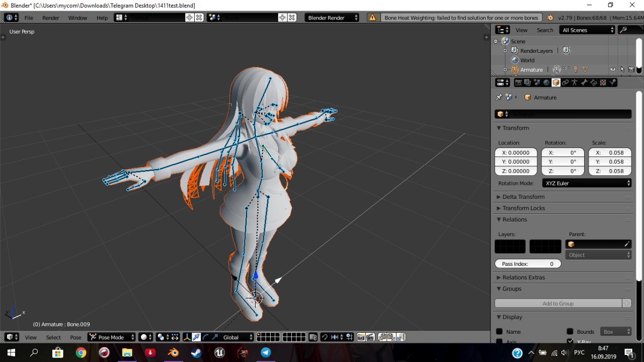The height and width of the screenshot is (362, 644).
Task: Open the Physics properties tab
Action: [x=612, y=83]
